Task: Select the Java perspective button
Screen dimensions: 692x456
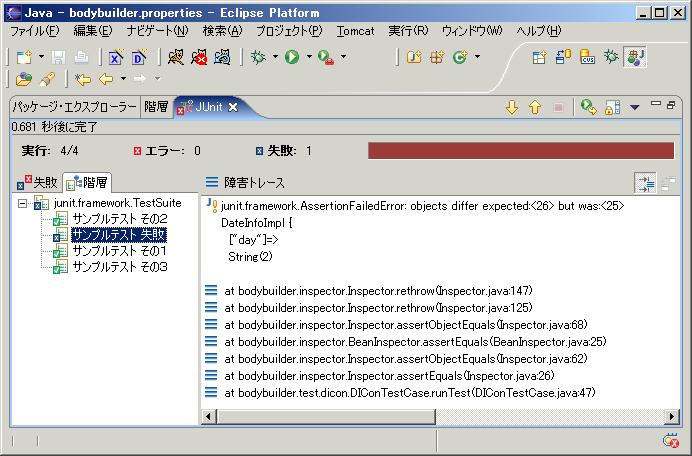Action: click(x=635, y=57)
